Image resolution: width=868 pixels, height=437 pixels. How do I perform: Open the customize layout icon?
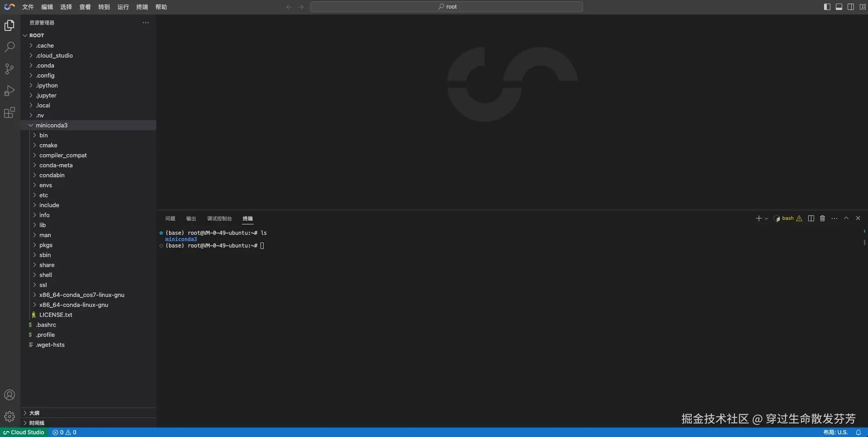click(863, 7)
